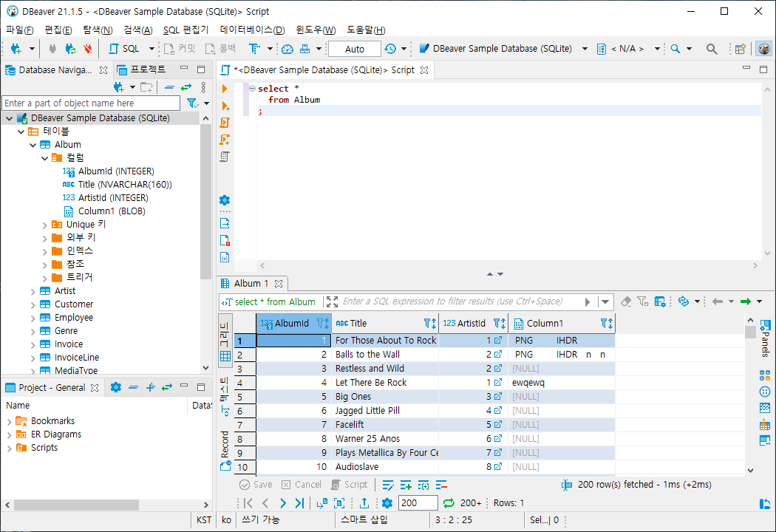
Task: Open the SQL 편집기 menu
Action: (x=186, y=30)
